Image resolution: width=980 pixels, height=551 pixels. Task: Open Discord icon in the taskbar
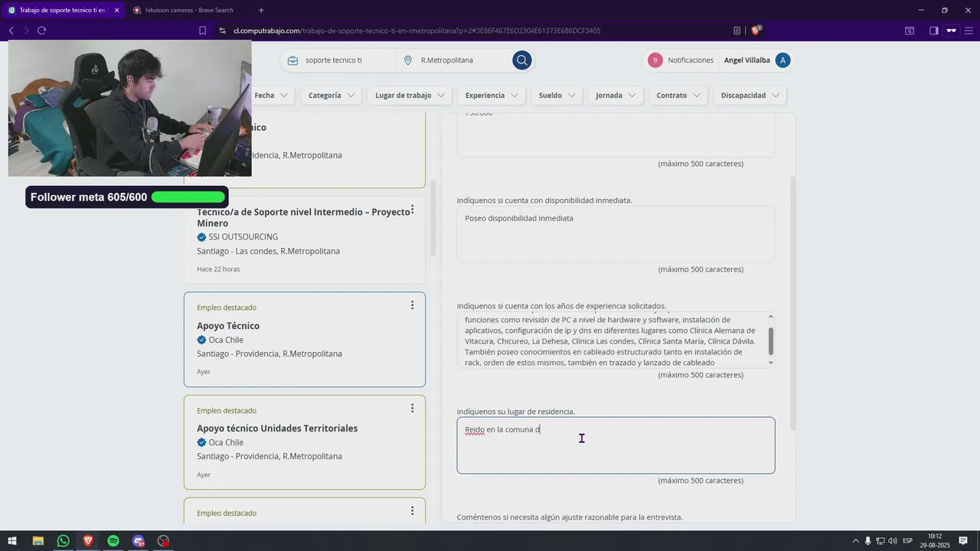pos(138,541)
